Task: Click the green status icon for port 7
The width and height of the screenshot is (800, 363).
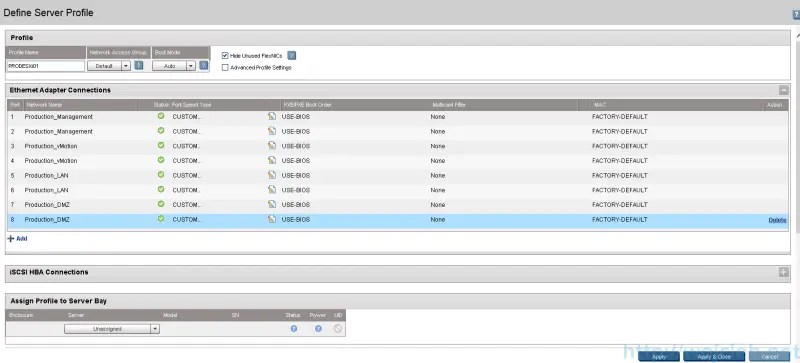Action: pyautogui.click(x=161, y=204)
